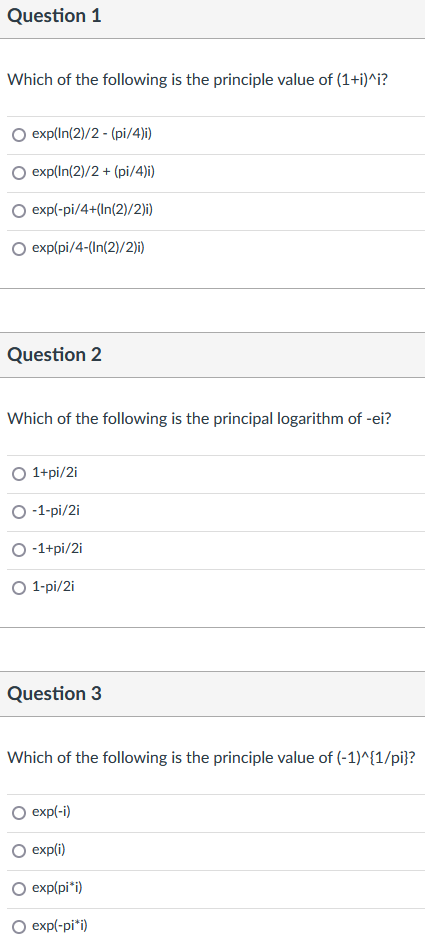The width and height of the screenshot is (425, 945).
Task: Click the Question 3 header
Action: pos(212,694)
